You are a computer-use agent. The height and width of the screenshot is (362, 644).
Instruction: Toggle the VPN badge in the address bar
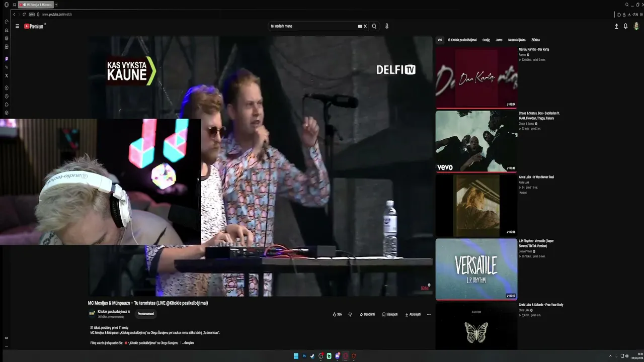(32, 15)
